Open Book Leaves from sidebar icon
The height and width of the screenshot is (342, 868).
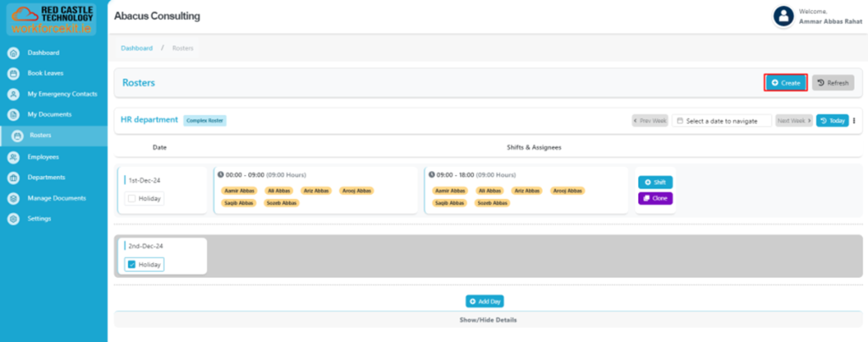[x=14, y=74]
